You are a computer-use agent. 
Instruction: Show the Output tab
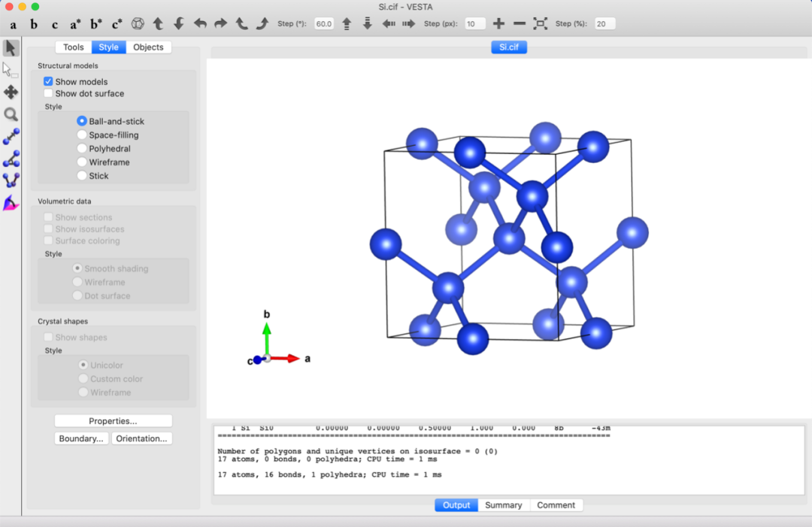click(456, 505)
